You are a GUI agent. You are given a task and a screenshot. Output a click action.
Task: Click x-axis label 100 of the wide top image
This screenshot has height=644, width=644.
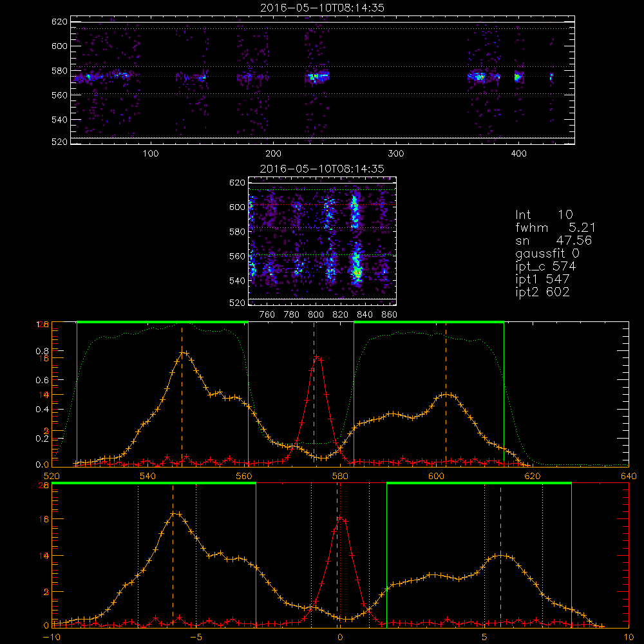tap(151, 154)
